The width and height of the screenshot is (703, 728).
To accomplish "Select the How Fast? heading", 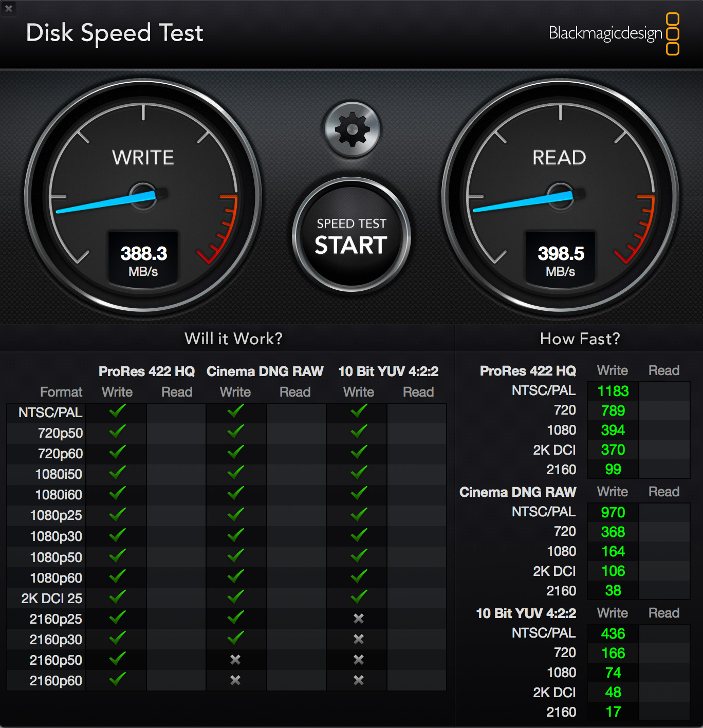I will 580,339.
